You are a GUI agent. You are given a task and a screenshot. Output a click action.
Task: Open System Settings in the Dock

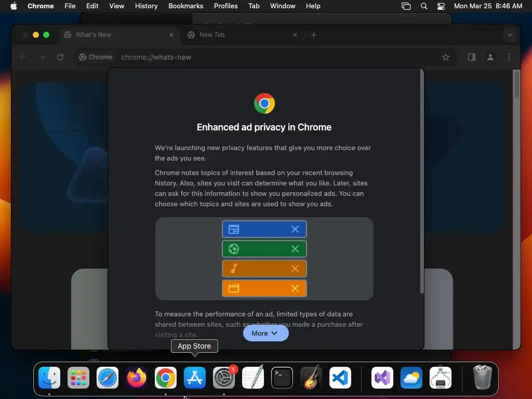224,378
